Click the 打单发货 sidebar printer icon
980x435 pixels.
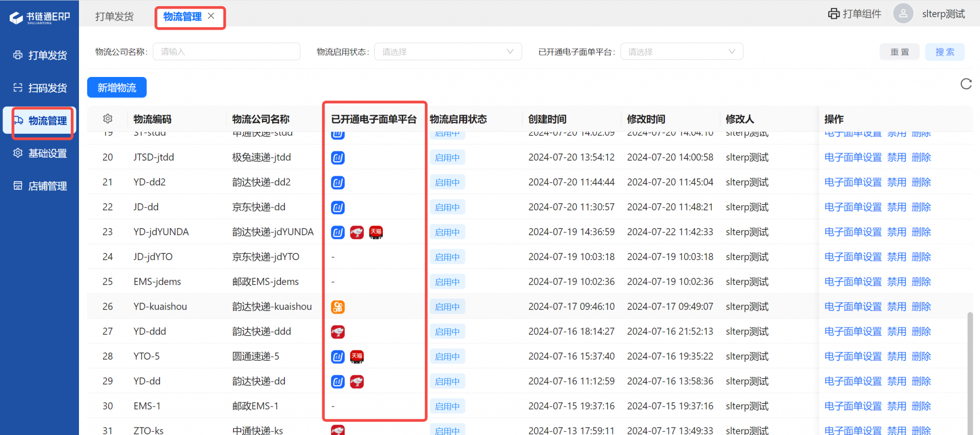click(x=18, y=55)
